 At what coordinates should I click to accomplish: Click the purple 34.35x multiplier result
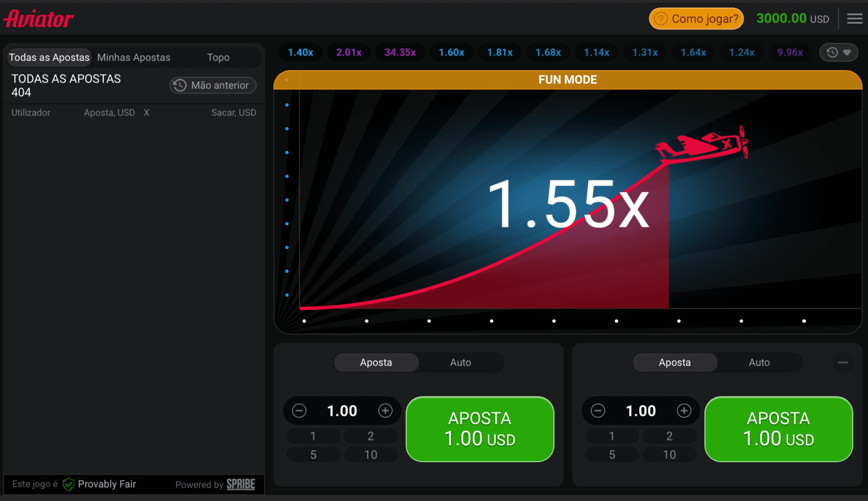[x=400, y=52]
